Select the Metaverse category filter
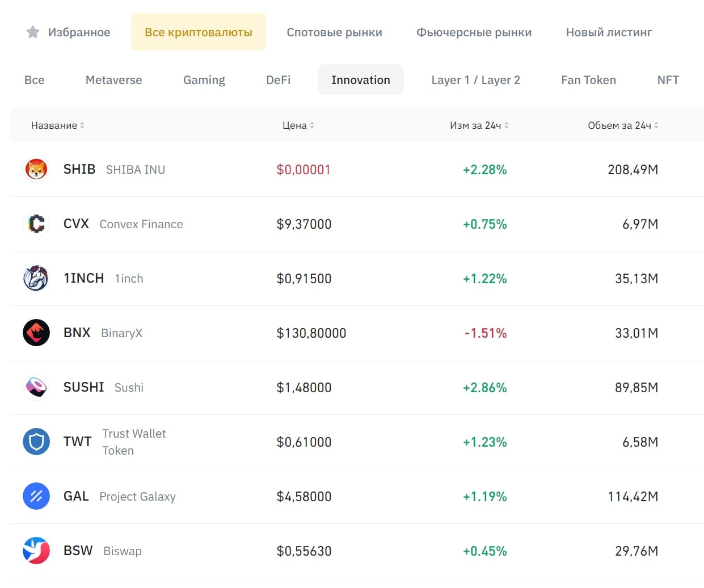 (x=113, y=80)
